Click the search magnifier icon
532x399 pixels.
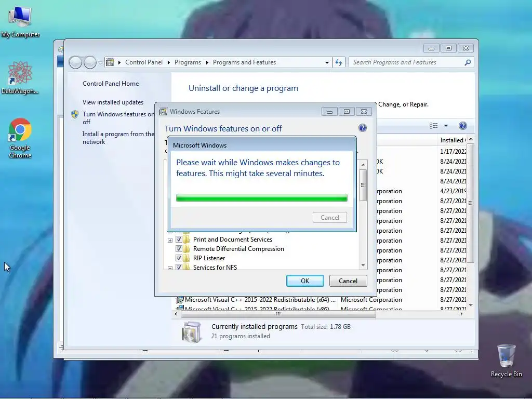468,62
